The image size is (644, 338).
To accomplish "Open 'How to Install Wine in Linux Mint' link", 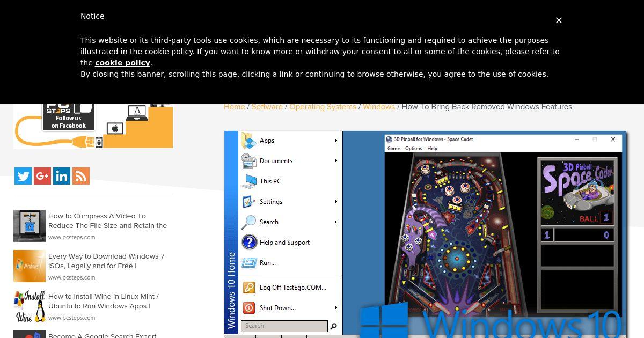I will (x=103, y=302).
